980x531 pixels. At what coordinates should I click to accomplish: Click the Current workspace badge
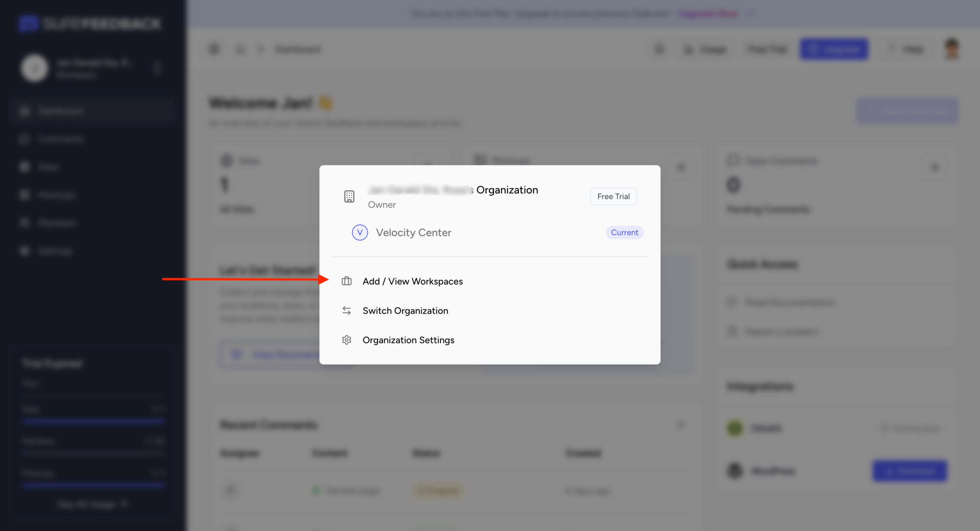[624, 233]
